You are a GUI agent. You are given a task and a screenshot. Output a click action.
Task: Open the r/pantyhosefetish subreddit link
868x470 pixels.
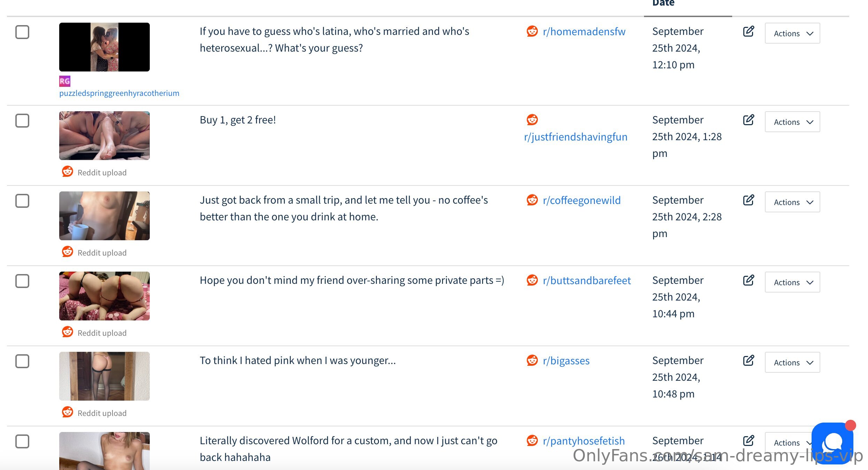584,441
